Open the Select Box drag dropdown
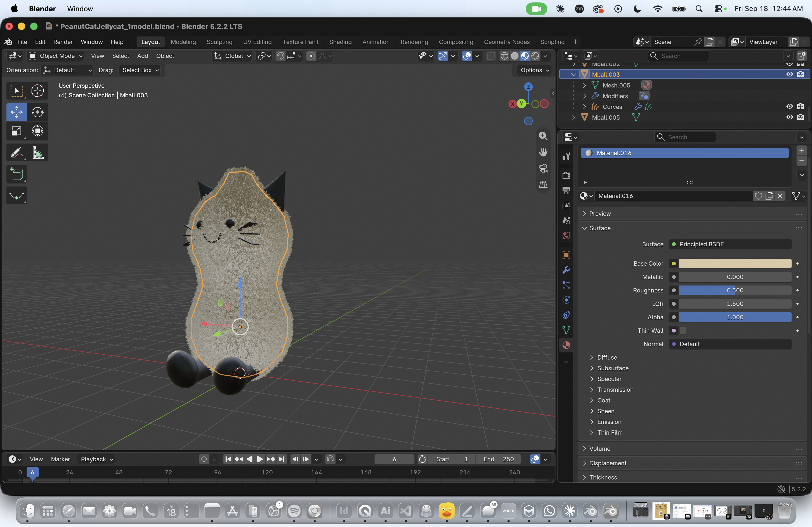 tap(140, 70)
